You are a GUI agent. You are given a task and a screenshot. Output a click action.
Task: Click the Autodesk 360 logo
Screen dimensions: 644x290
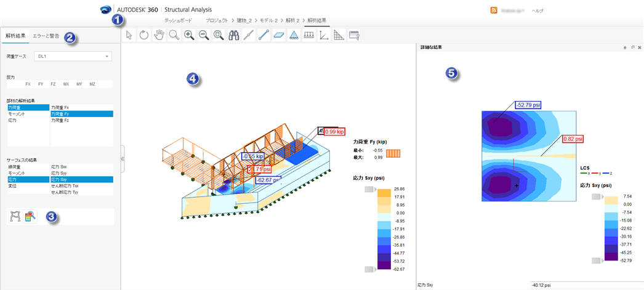105,9
